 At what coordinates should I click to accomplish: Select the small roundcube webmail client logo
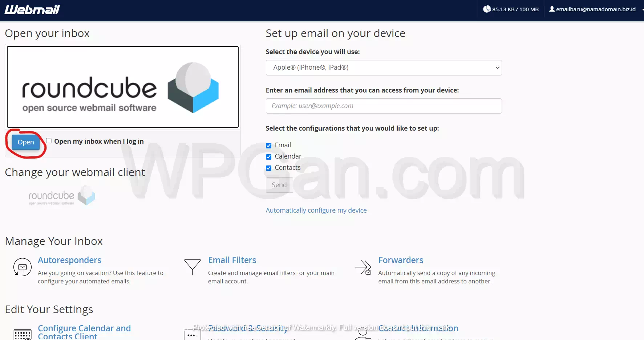[x=62, y=196]
